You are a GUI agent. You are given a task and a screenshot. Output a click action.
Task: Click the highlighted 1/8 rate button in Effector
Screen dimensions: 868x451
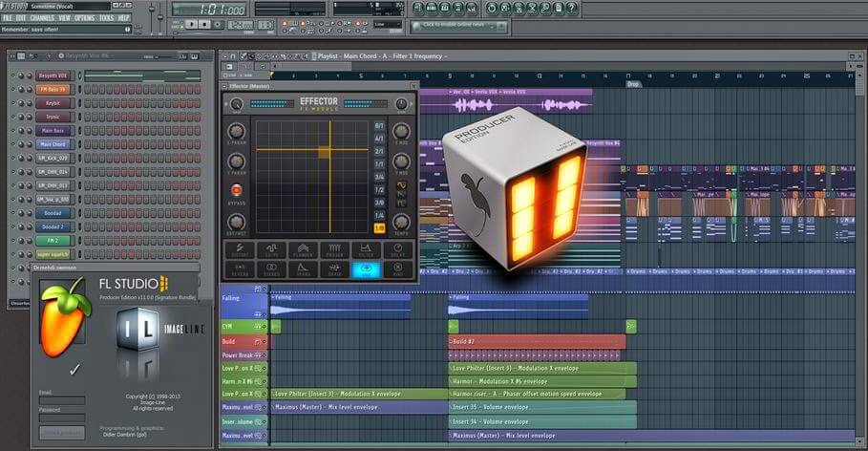pyautogui.click(x=379, y=227)
